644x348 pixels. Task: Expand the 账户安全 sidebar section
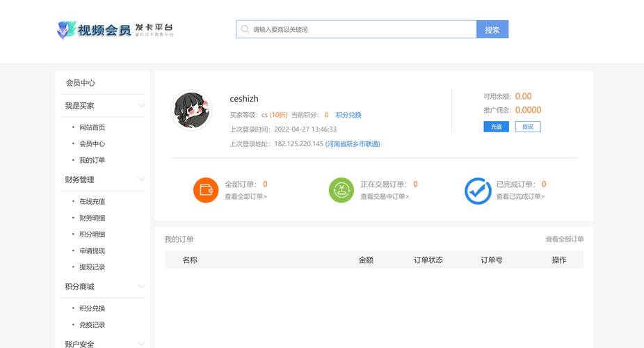click(x=141, y=344)
